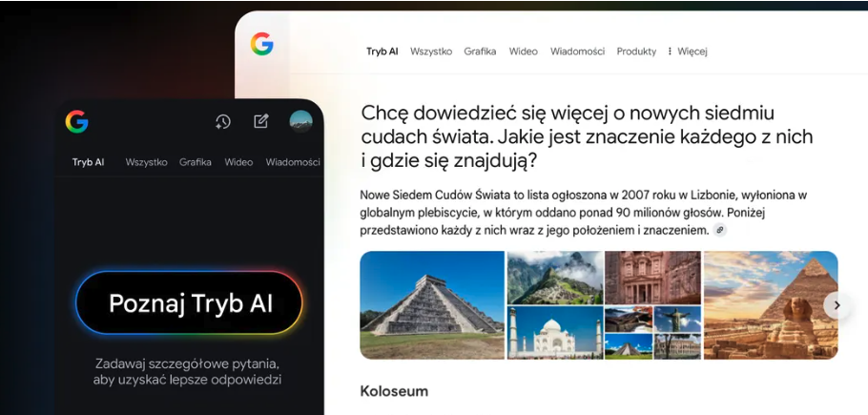Viewport: 868px width, 415px height.
Task: Select Tryb AI tab in mobile panel
Action: pos(88,162)
